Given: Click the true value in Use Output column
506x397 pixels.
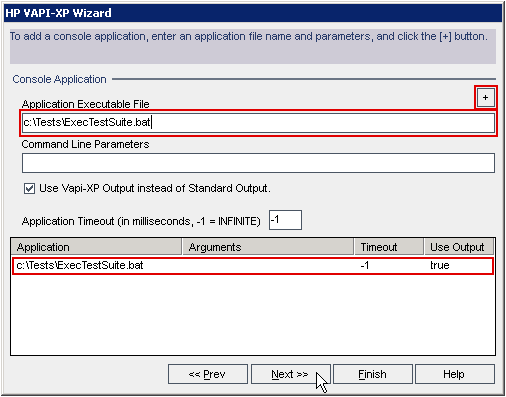Looking at the screenshot, I should (x=440, y=266).
